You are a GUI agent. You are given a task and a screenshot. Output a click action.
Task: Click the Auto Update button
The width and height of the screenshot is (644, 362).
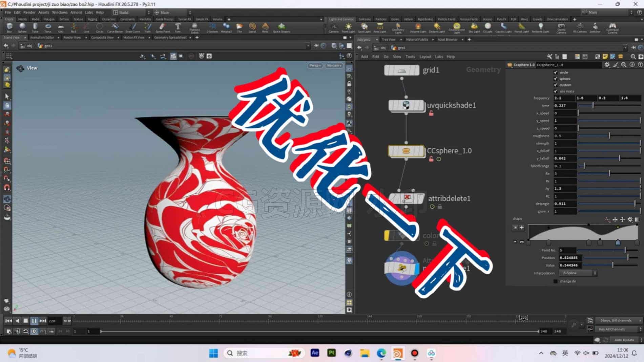click(x=624, y=340)
